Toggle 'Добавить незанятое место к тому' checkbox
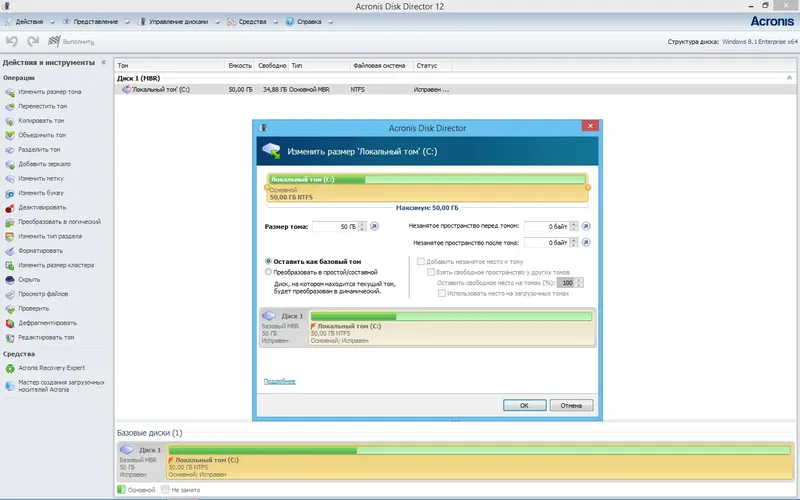Image resolution: width=800 pixels, height=500 pixels. [x=421, y=261]
